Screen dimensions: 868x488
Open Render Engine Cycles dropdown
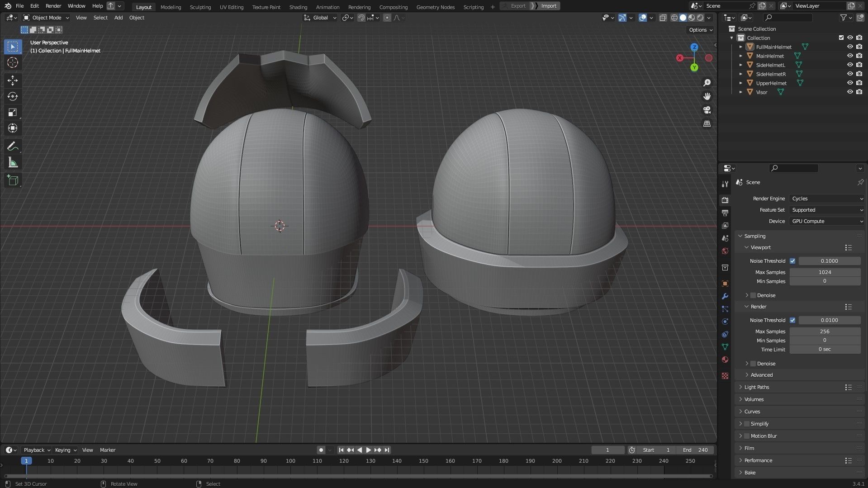tap(827, 199)
